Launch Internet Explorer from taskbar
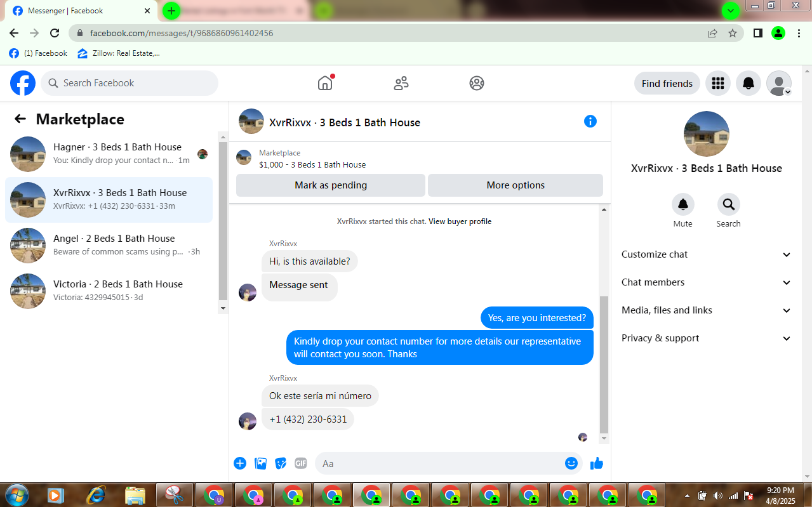The image size is (812, 507). [96, 495]
